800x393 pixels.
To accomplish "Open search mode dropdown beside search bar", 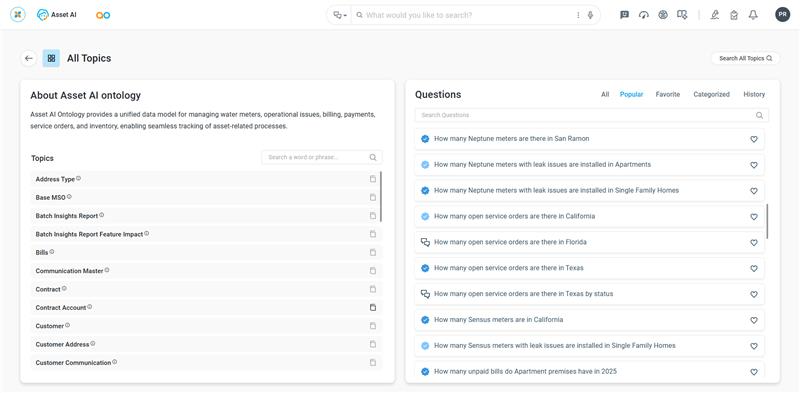I will click(x=340, y=15).
